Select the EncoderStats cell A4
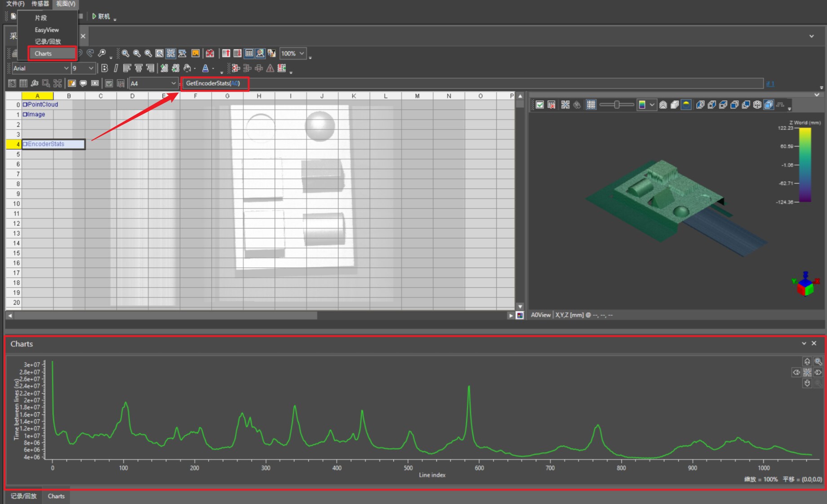Screen dimensions: 827x504 53,144
